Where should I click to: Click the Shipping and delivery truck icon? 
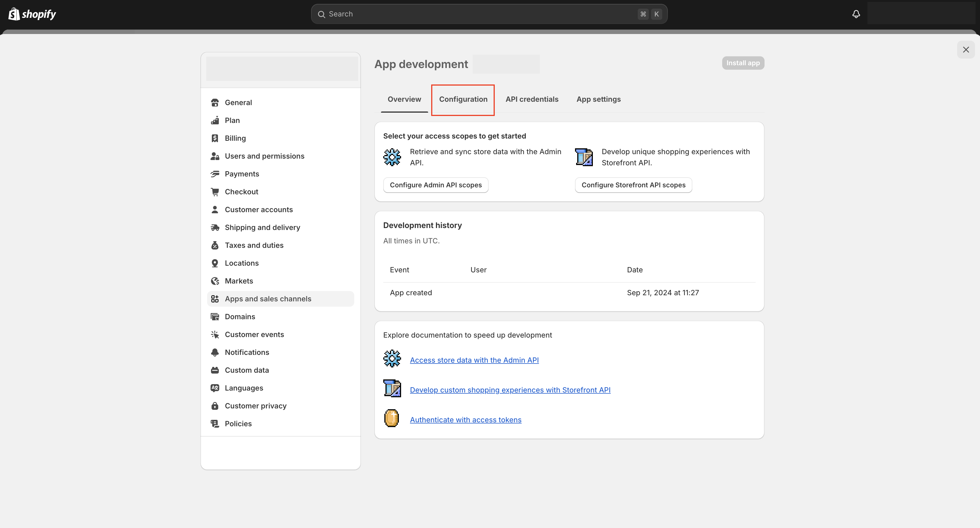(215, 227)
